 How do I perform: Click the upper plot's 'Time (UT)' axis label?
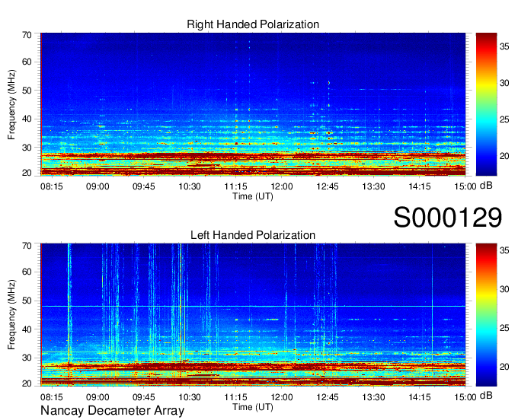(x=253, y=196)
